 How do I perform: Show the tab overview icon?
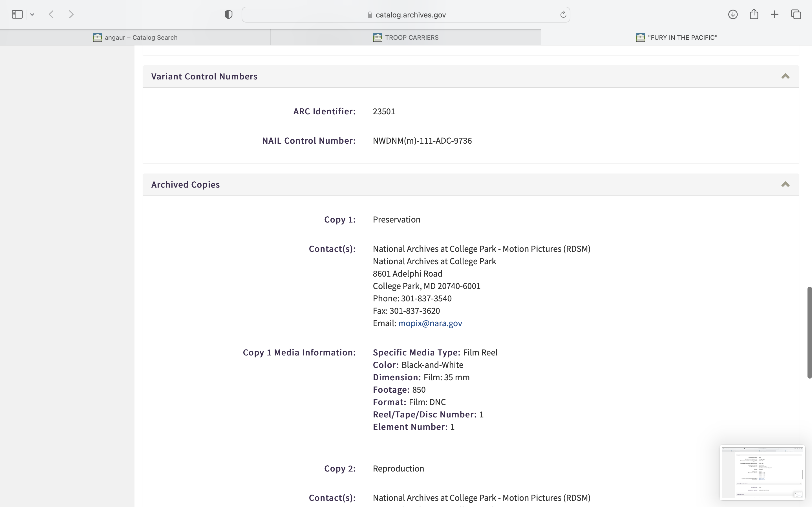[796, 14]
